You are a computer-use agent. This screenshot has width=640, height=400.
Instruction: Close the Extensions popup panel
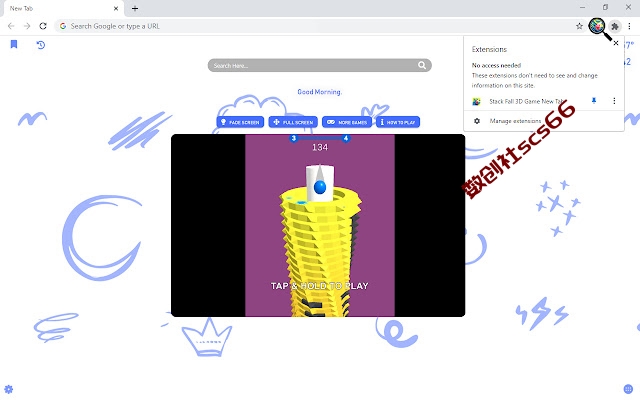point(616,43)
